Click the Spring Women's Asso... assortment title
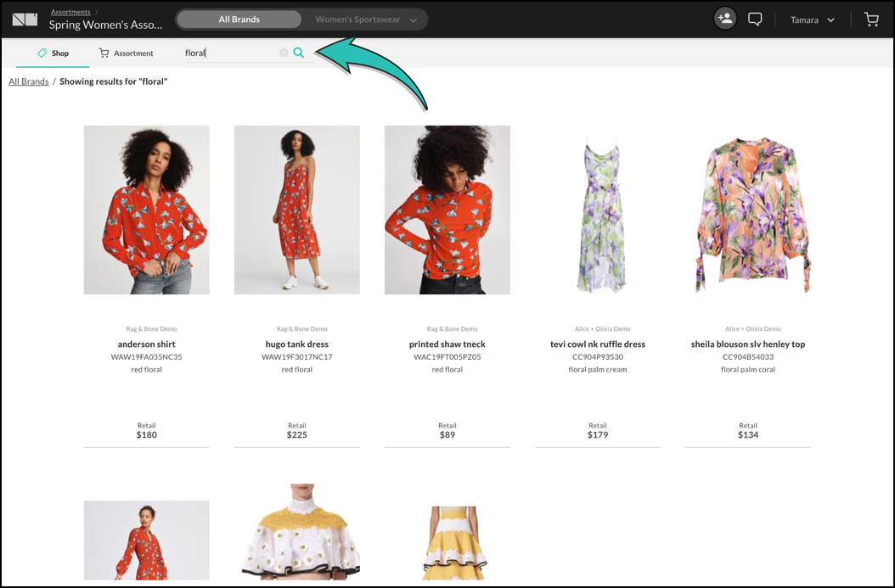 105,25
